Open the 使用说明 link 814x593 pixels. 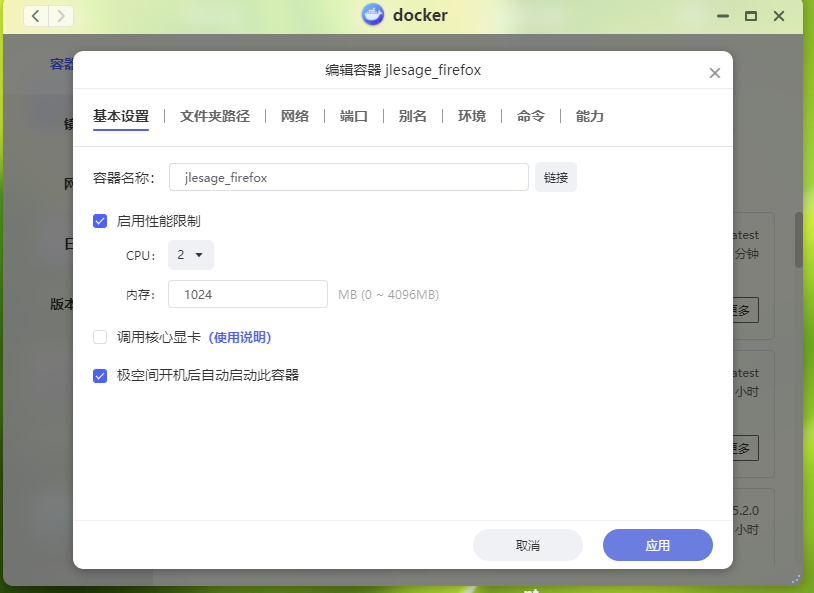pyautogui.click(x=240, y=337)
